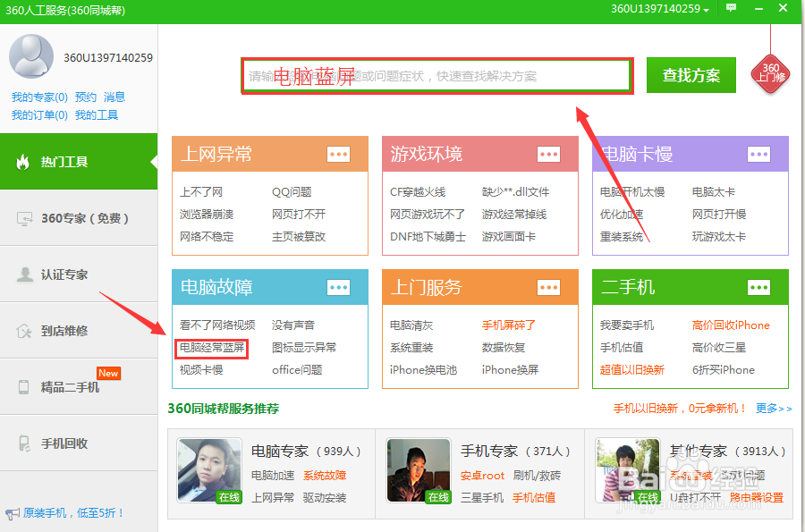
Task: Click 手机估值 under 手机专家
Action: (x=534, y=498)
